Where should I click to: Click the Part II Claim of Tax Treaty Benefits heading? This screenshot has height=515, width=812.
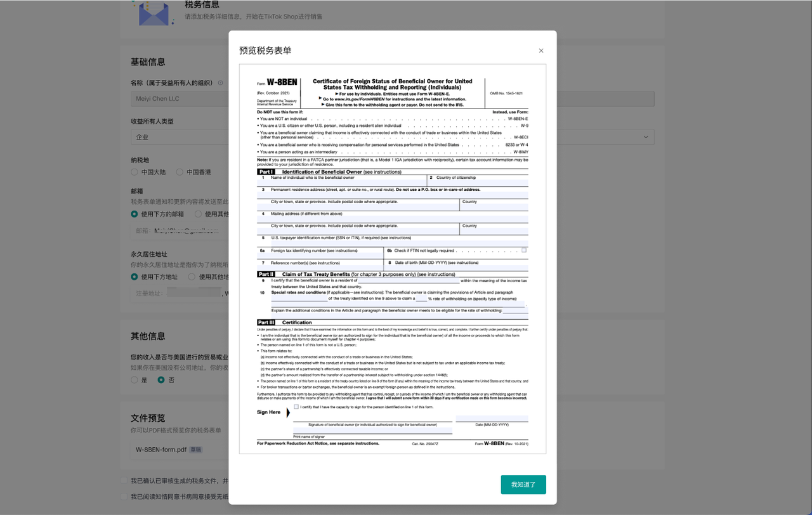[x=356, y=274]
